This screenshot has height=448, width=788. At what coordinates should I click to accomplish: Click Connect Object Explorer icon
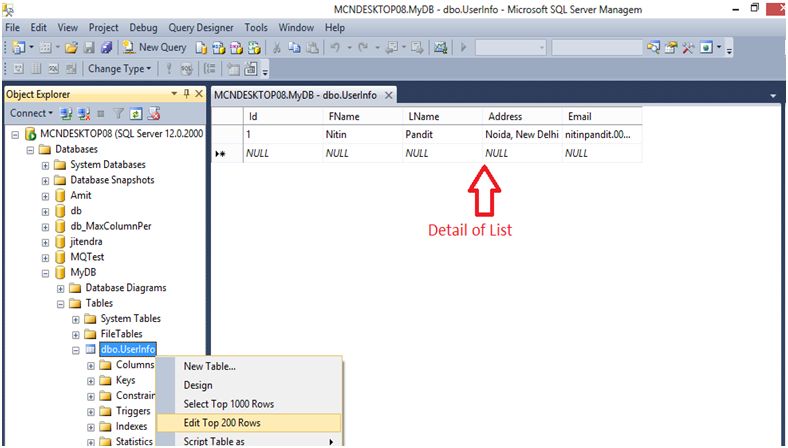tap(66, 114)
